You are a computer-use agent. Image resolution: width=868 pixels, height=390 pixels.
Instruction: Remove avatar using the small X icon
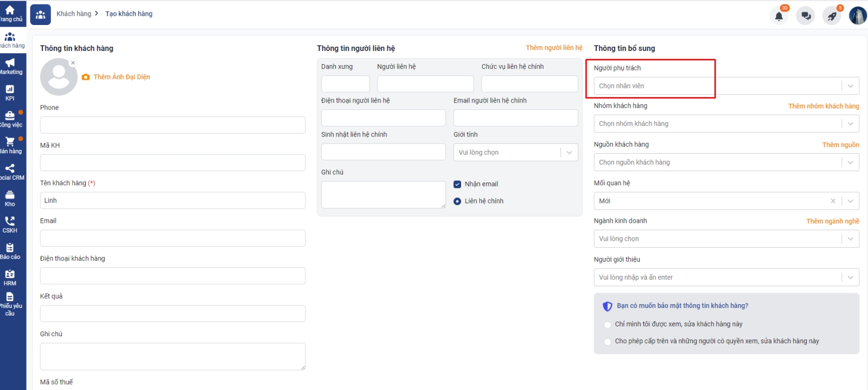[73, 63]
